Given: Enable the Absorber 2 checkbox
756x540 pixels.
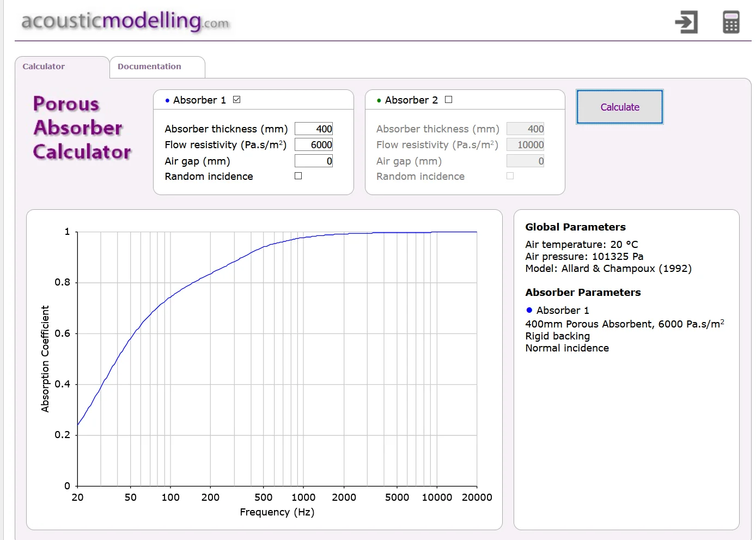Looking at the screenshot, I should [x=449, y=100].
